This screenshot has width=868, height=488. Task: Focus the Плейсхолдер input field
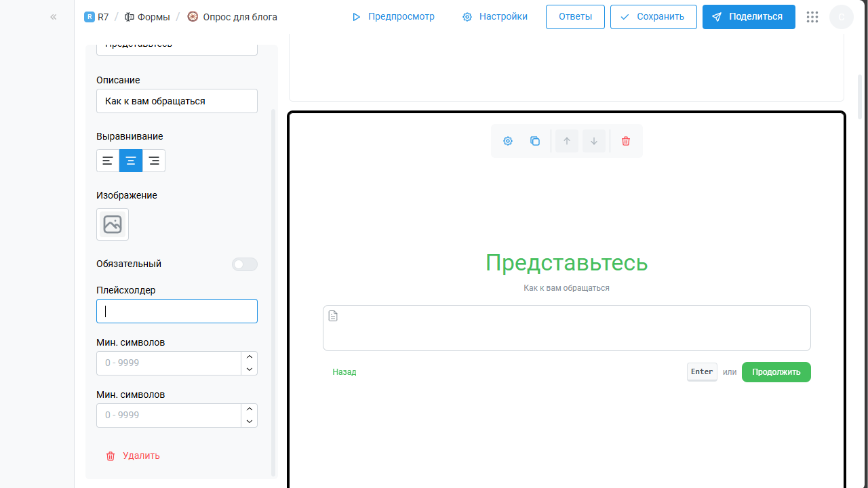click(x=177, y=311)
